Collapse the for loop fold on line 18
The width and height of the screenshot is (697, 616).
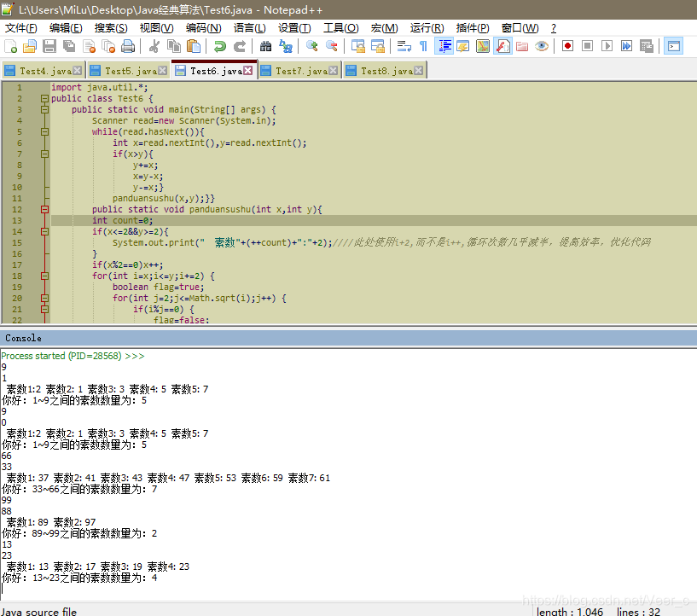(44, 276)
